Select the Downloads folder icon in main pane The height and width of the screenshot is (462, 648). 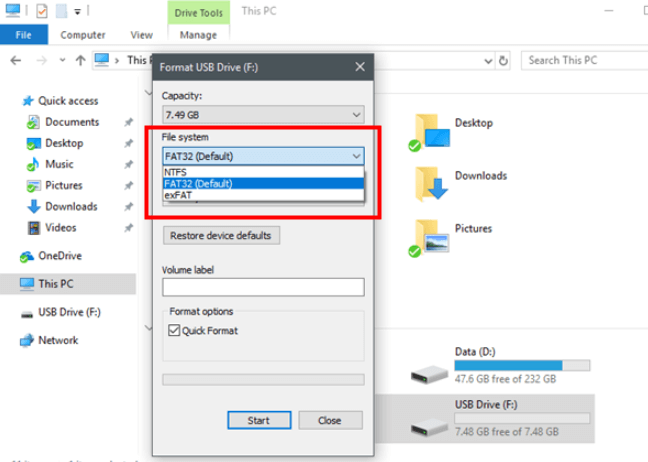(x=431, y=184)
